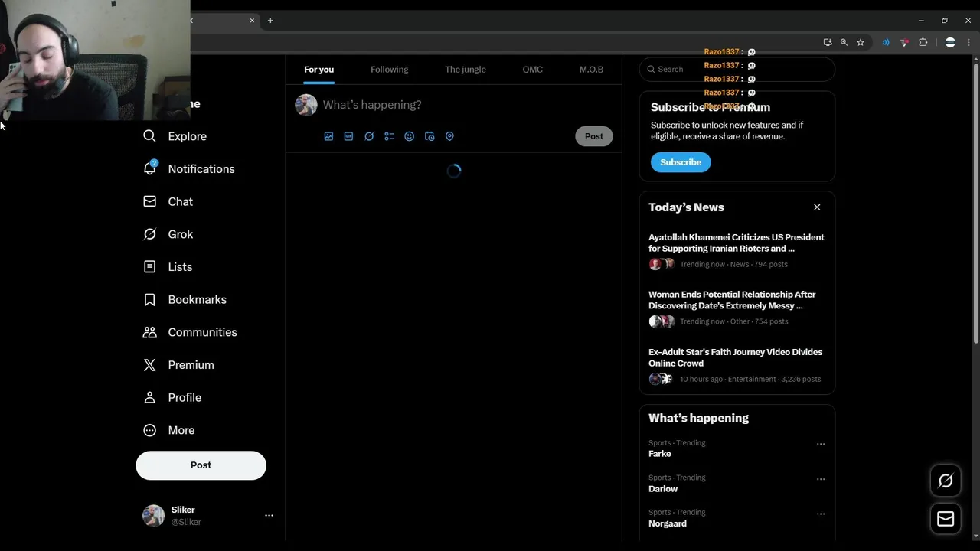980x551 pixels.
Task: Close the current browser tab
Action: pyautogui.click(x=252, y=21)
